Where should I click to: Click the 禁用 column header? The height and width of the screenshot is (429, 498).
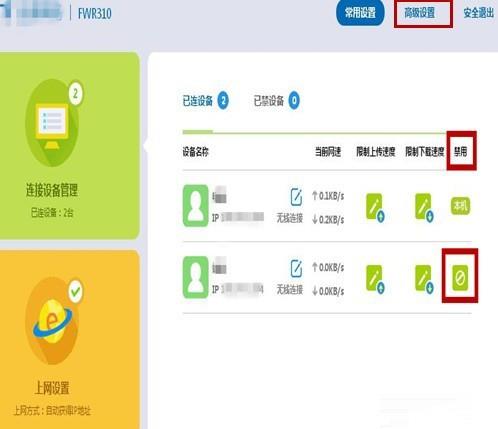[x=460, y=152]
